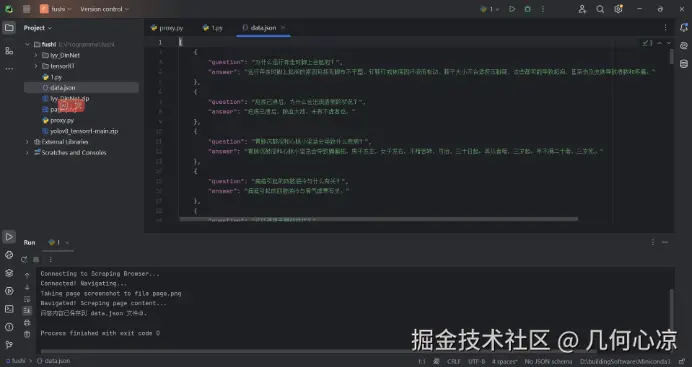Rerun the script in Run panel
This screenshot has height=367, width=692.
click(x=24, y=259)
